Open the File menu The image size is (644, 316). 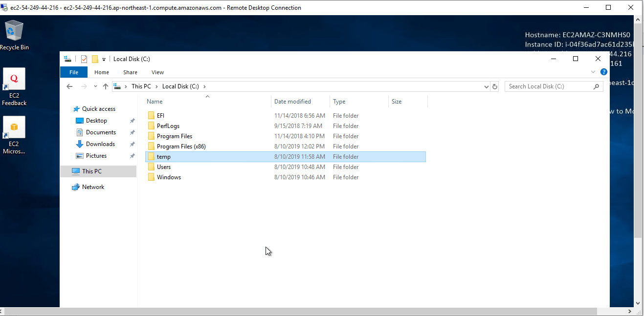click(x=73, y=72)
